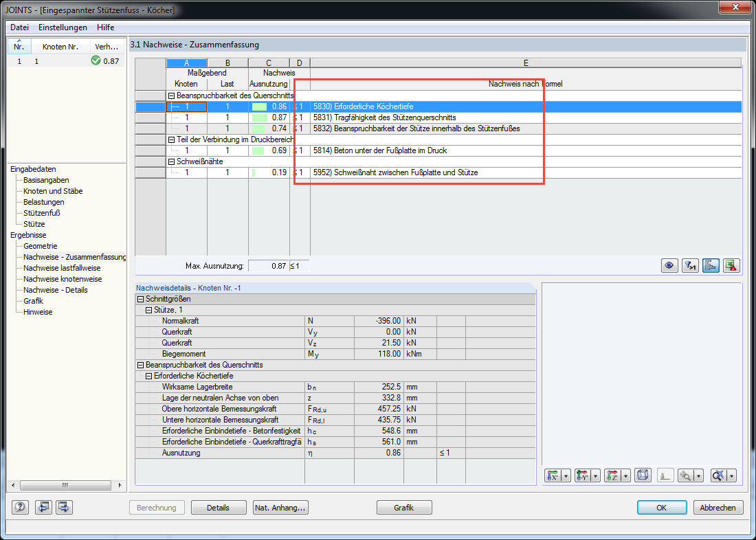756x540 pixels.
Task: Collapse 'Teil der Verbindung im Druckbereich' group
Action: point(171,139)
